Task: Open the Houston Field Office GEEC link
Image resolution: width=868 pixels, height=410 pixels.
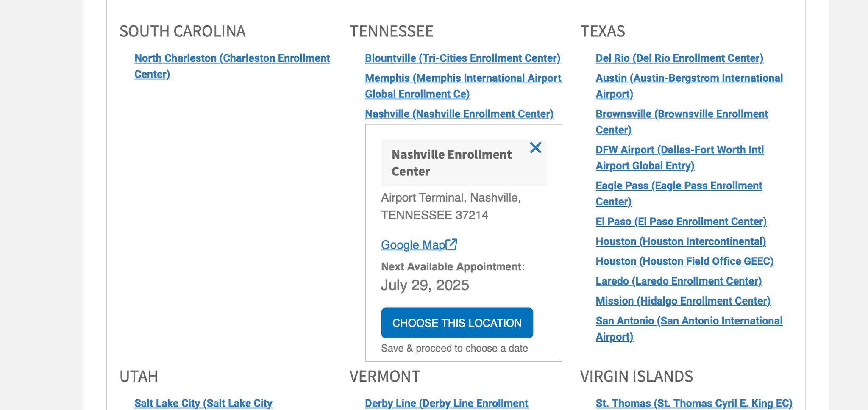Action: click(684, 261)
